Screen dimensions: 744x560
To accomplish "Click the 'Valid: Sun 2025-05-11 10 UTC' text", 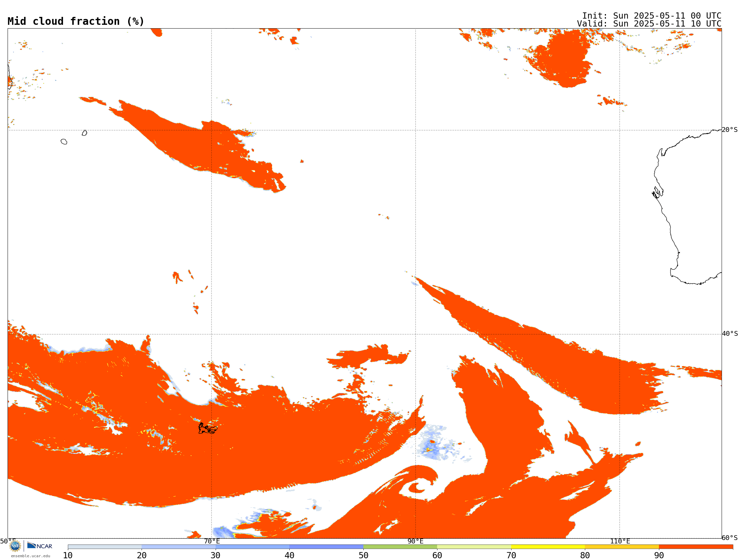I will pyautogui.click(x=649, y=24).
